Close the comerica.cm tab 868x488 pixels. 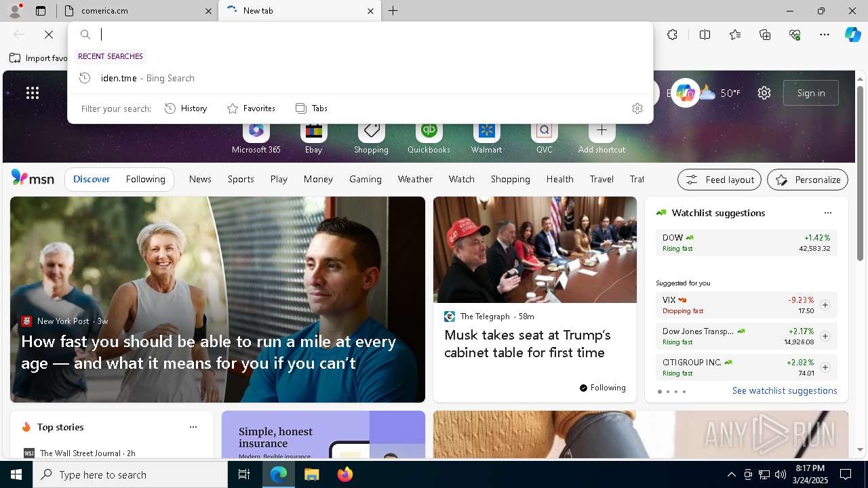[208, 11]
